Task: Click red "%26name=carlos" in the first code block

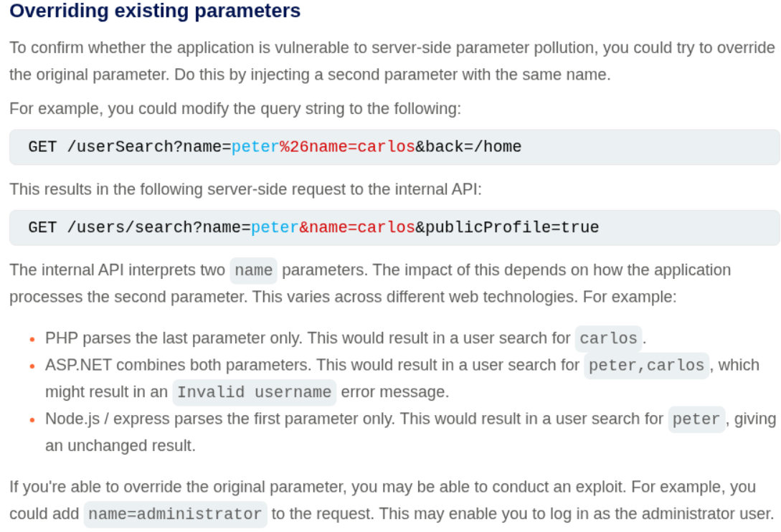Action: 347,147
